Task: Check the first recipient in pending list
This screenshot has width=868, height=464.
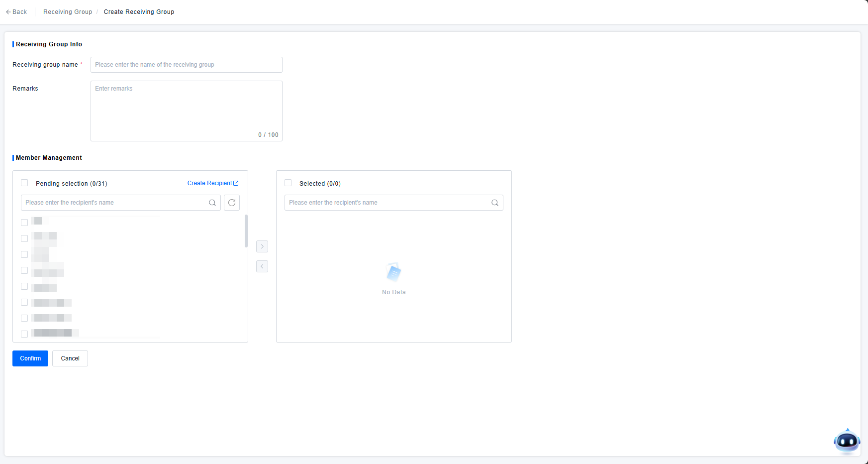Action: [24, 223]
